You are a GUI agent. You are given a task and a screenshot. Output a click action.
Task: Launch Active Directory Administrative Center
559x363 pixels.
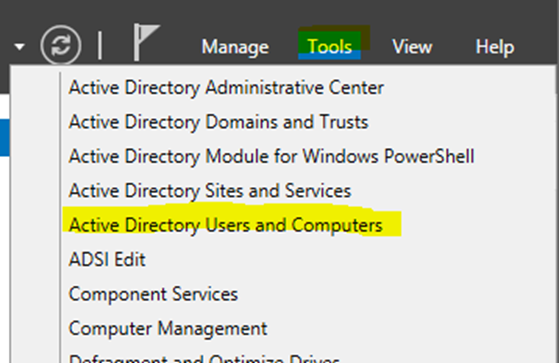(x=226, y=88)
